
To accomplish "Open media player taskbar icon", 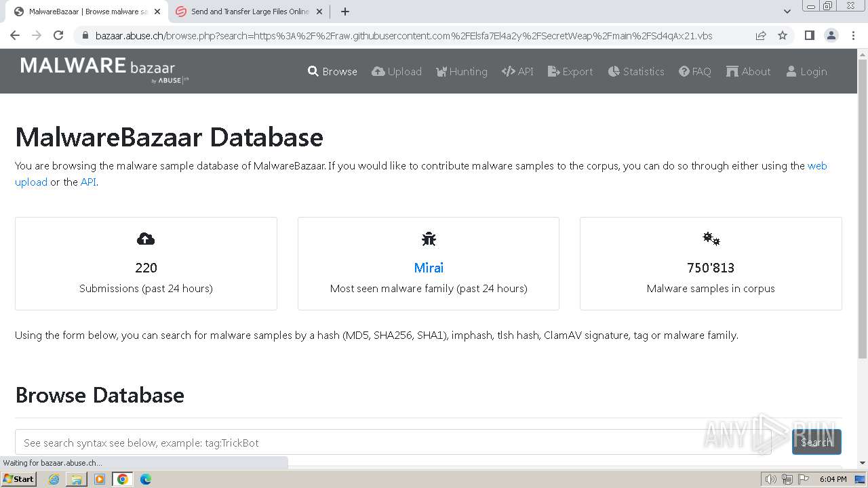I will tap(100, 479).
